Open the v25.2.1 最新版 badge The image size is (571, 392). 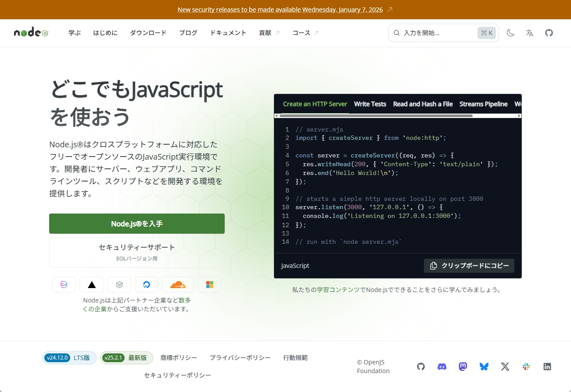pyautogui.click(x=126, y=358)
